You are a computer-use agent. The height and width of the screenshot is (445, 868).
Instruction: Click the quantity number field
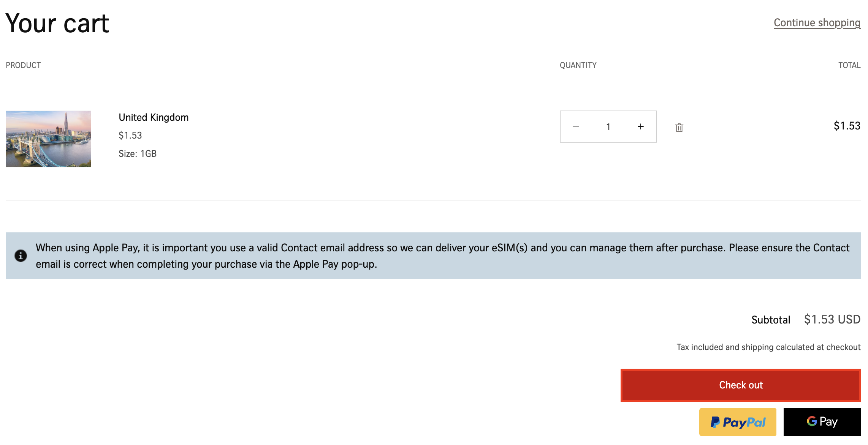[x=608, y=127]
